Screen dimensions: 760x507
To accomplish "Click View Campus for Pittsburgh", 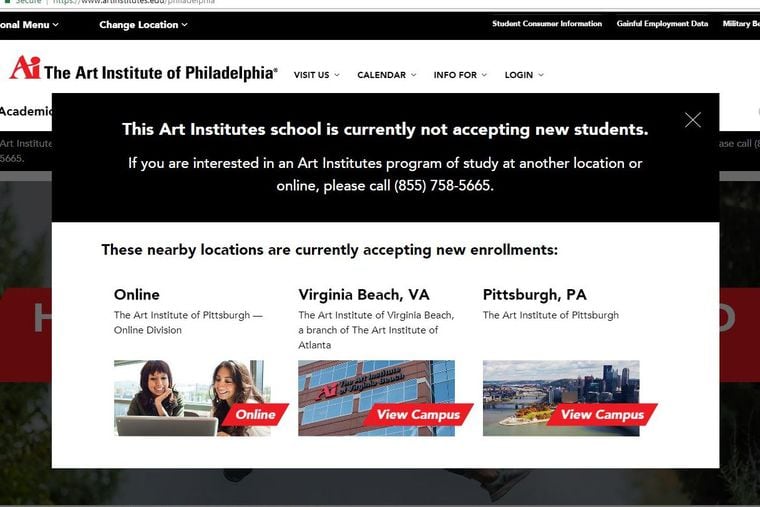I will pyautogui.click(x=602, y=414).
